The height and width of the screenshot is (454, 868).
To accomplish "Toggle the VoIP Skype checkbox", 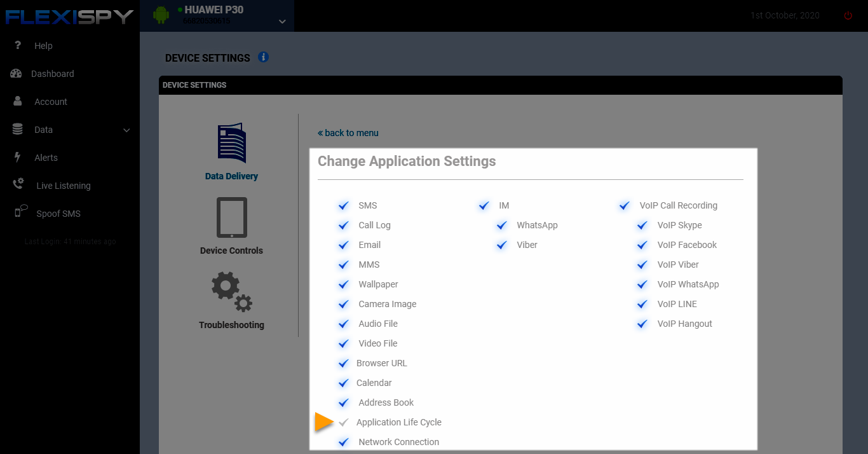I will [x=642, y=225].
